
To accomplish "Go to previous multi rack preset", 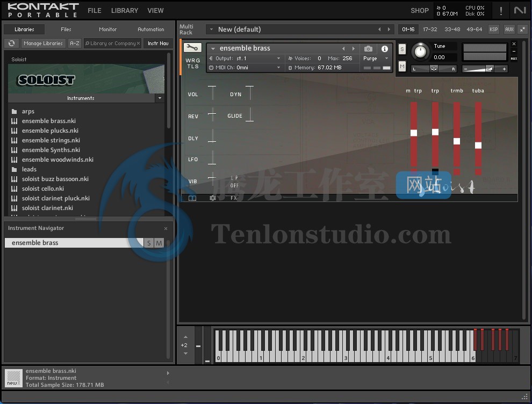I will (x=379, y=30).
